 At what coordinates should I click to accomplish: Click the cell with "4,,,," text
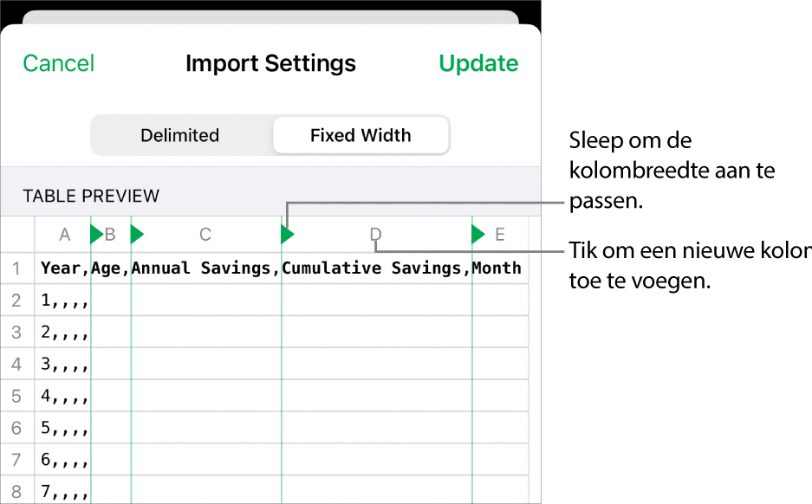coord(63,397)
